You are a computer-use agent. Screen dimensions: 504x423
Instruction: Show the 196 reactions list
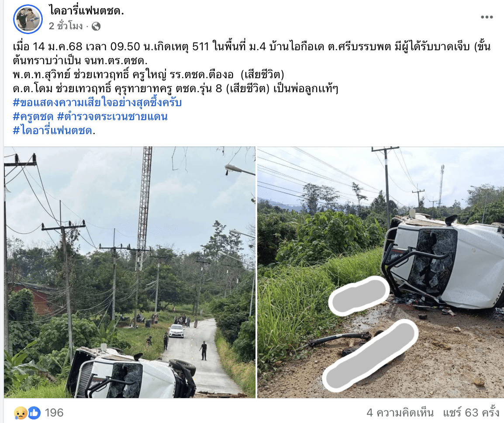[54, 413]
